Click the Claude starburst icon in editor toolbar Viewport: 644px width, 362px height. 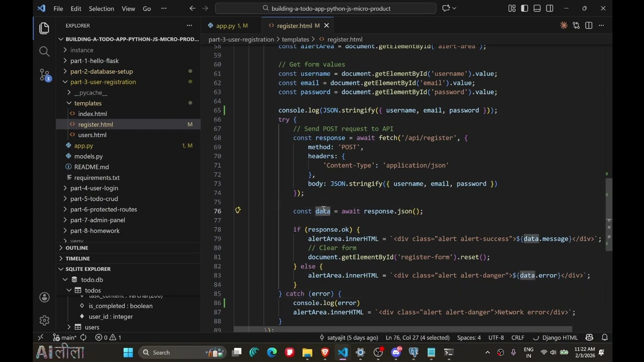[563, 26]
